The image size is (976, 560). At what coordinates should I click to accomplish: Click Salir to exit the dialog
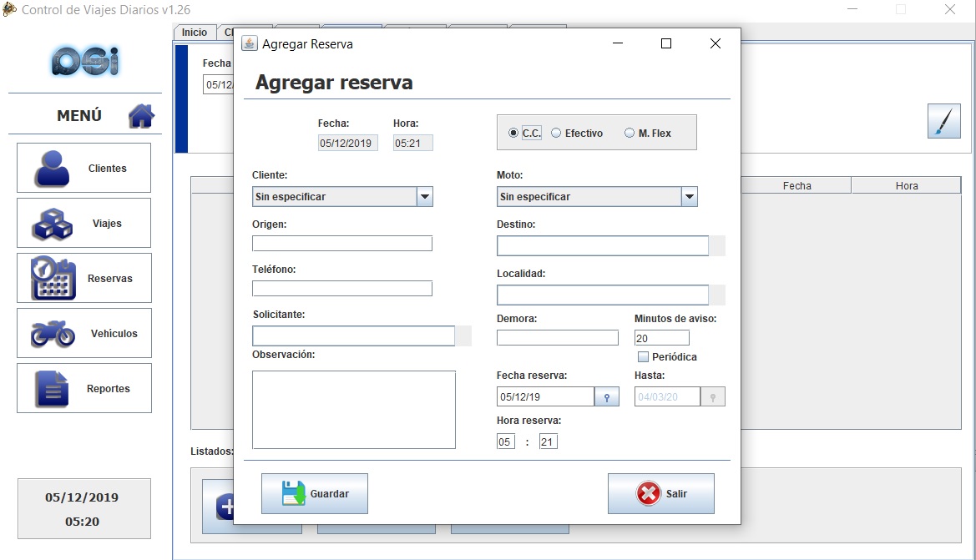point(660,493)
